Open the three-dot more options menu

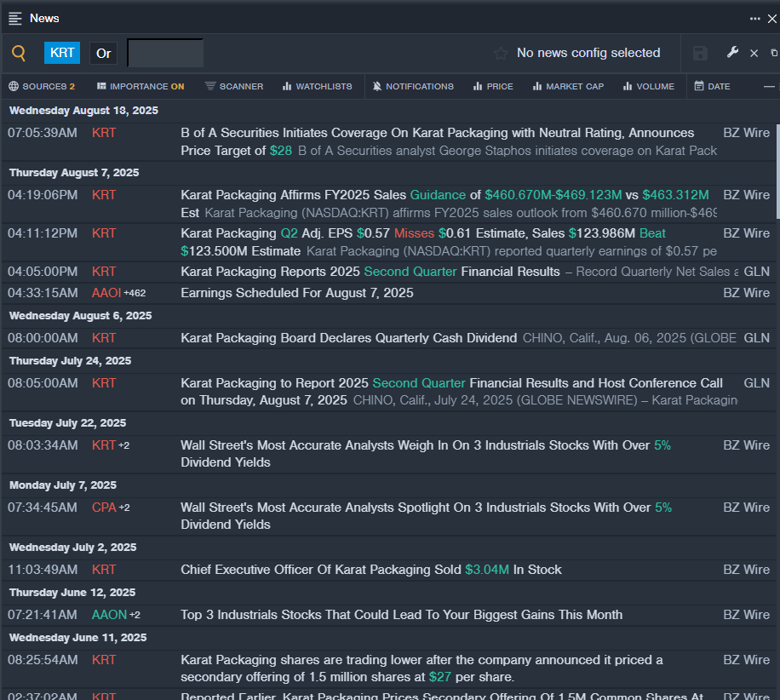754,19
